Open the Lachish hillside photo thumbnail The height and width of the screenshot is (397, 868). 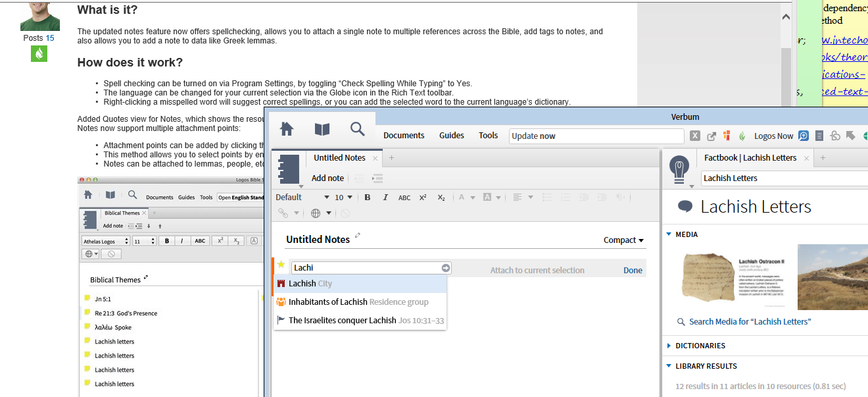[x=832, y=277]
